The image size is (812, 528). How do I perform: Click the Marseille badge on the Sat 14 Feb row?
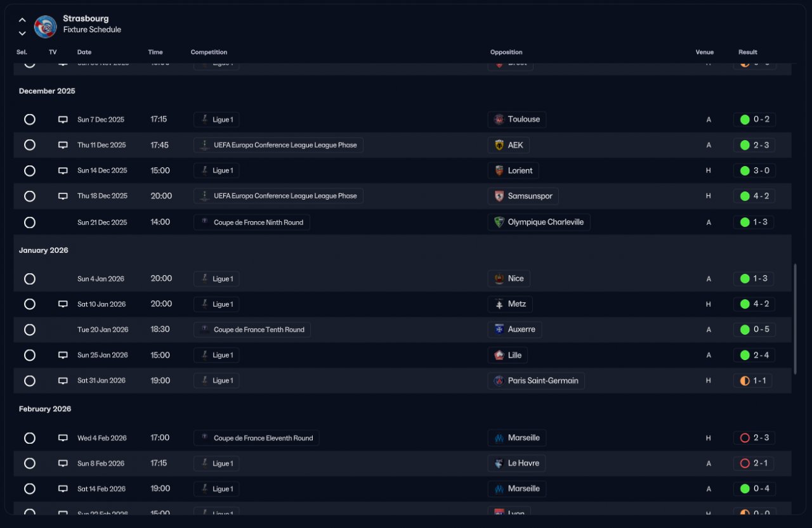coord(499,489)
